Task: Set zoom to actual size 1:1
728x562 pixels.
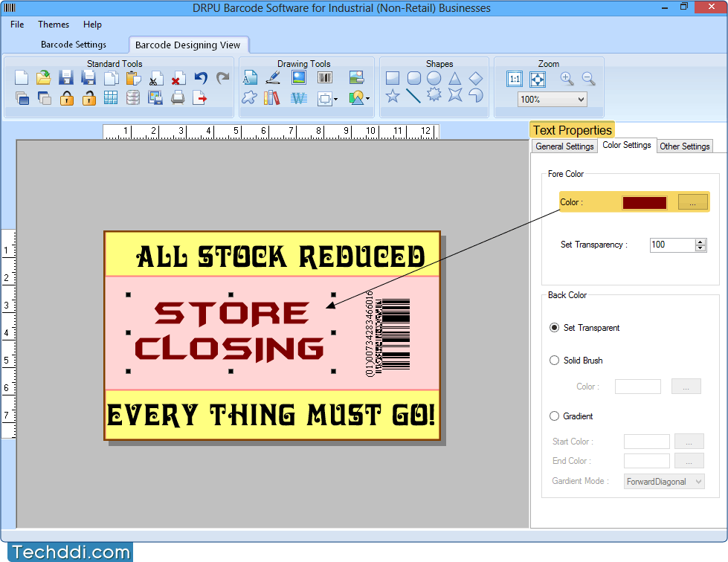Action: (515, 79)
